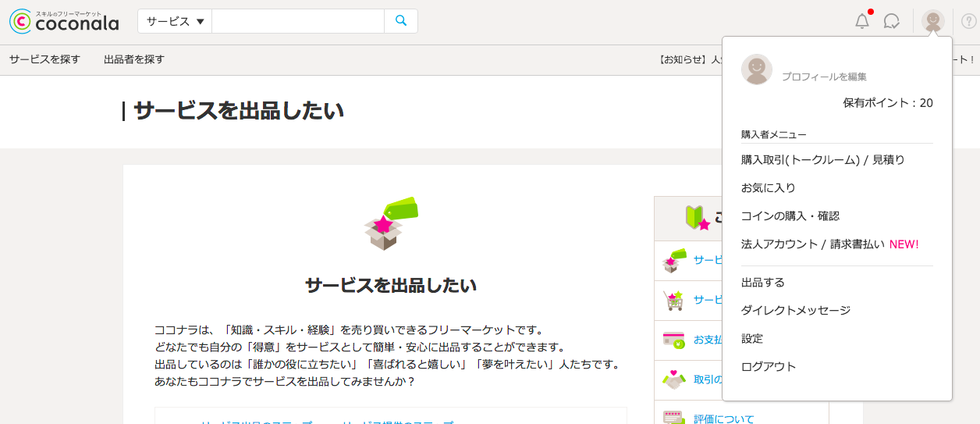Screen dimensions: 980x424
Task: Open the messages speech bubble icon
Action: click(891, 21)
